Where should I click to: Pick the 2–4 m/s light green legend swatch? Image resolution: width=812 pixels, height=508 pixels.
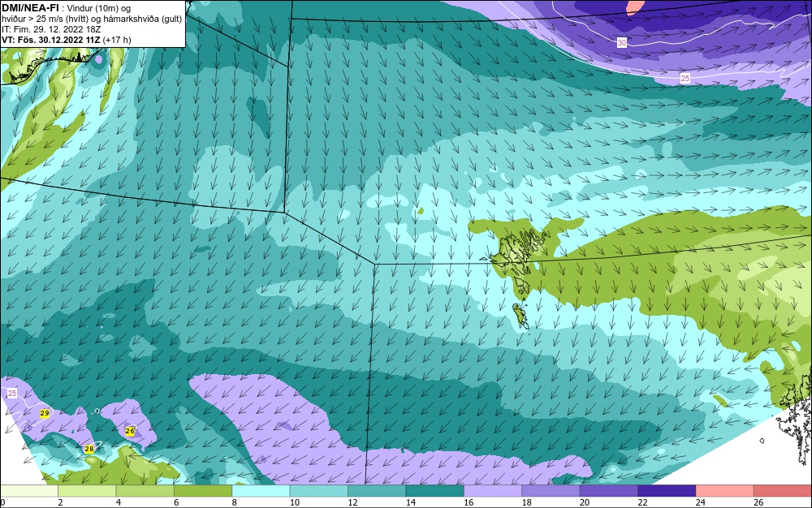click(x=87, y=491)
